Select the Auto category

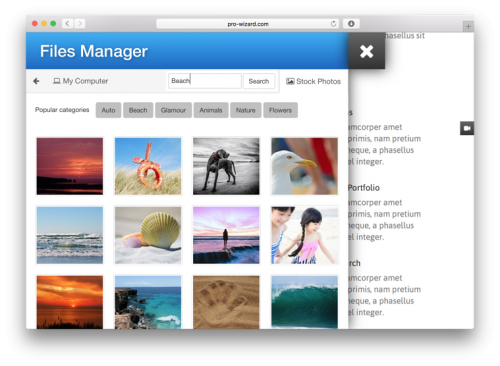108,110
